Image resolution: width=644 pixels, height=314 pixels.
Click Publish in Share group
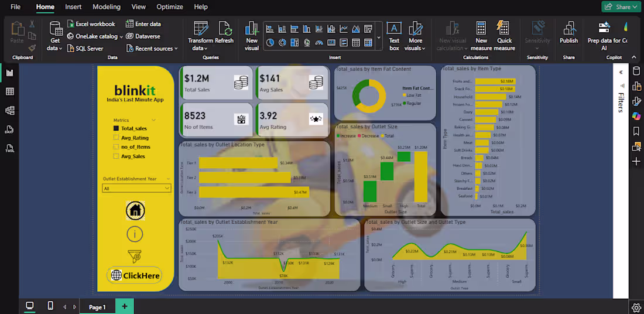pyautogui.click(x=569, y=33)
